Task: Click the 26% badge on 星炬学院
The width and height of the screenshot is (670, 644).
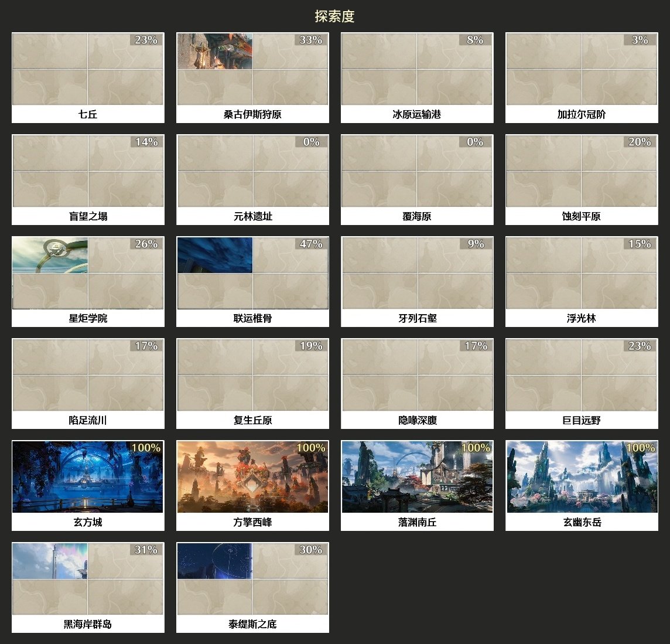Action: click(146, 244)
